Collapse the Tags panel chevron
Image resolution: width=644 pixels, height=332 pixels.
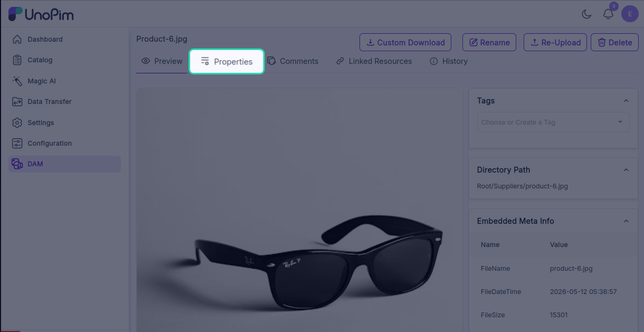pos(626,101)
